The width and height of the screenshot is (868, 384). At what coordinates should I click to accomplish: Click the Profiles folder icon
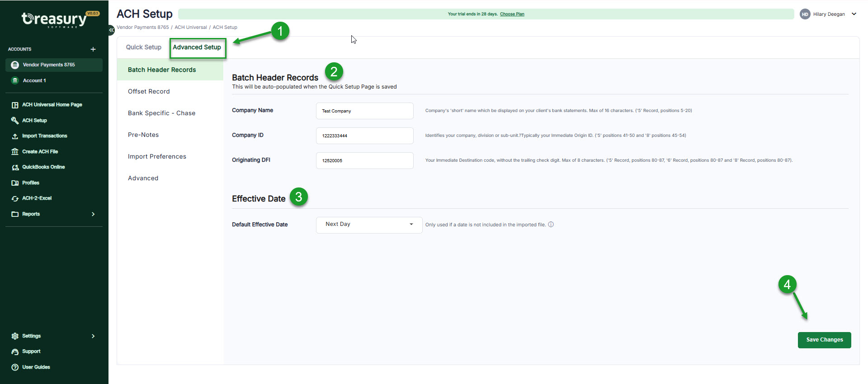[15, 183]
